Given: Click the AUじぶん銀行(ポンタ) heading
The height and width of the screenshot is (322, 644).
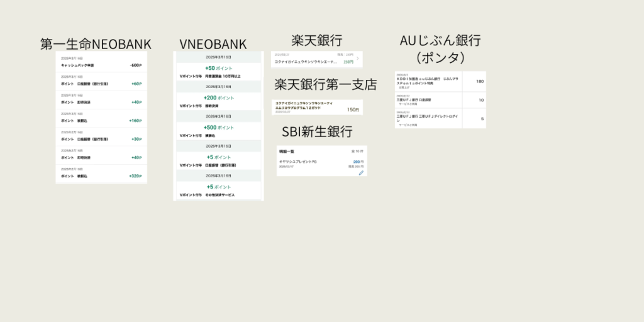Looking at the screenshot, I should [440, 48].
